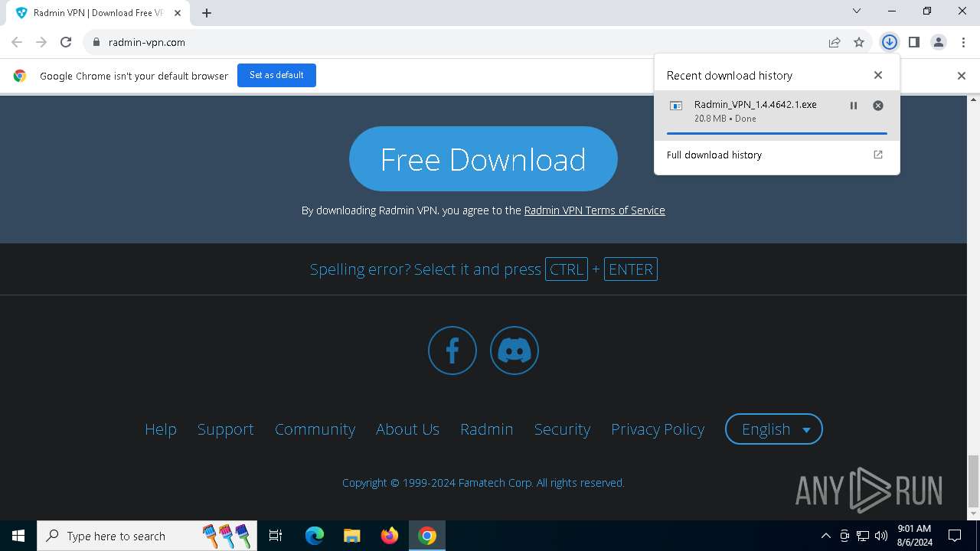Open the Community footer link
The height and width of the screenshot is (551, 980).
315,429
